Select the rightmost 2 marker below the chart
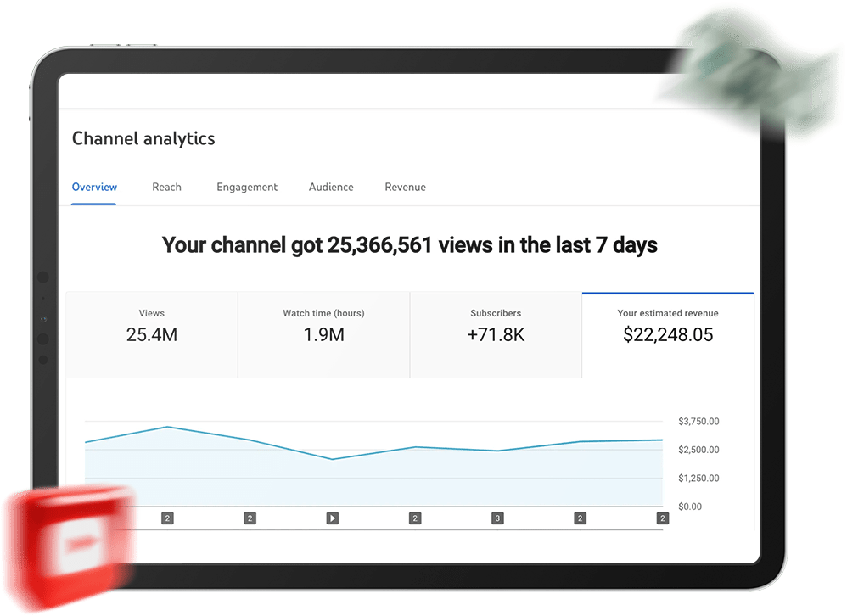This screenshot has height=616, width=847. pos(663,518)
